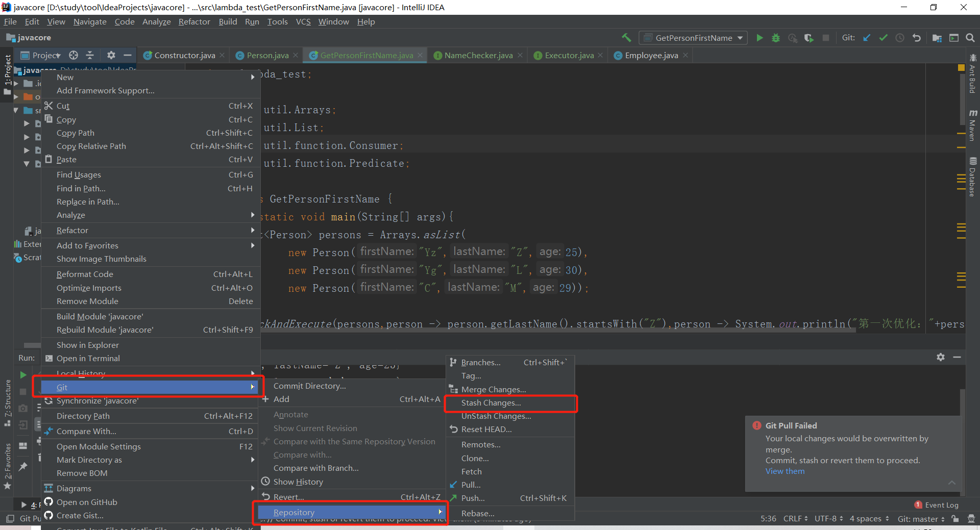The height and width of the screenshot is (530, 980).
Task: Switch to the Employee.java editor tab
Action: [x=651, y=55]
